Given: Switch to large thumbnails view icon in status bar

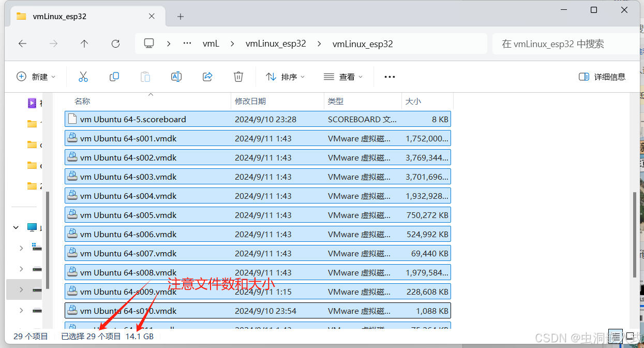Looking at the screenshot, I should 630,336.
